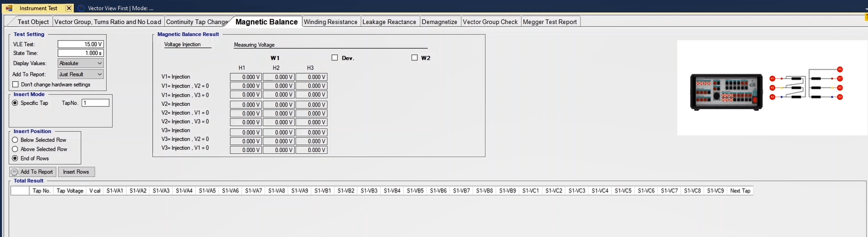Select the Leakage Reactance tab
Viewport: 868px width, 237px height.
click(x=389, y=22)
